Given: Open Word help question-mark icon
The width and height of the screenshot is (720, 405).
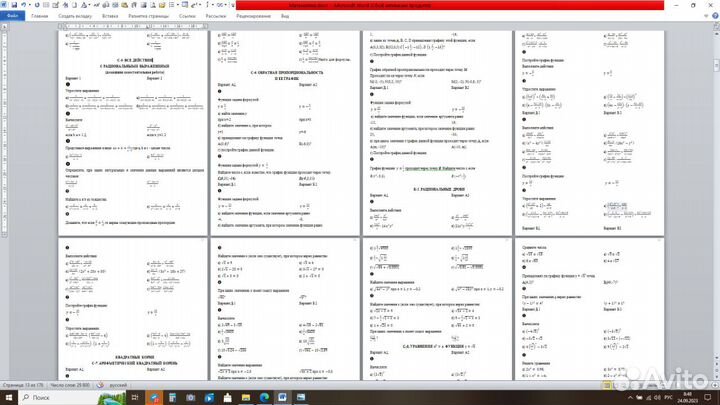Looking at the screenshot, I should pos(715,16).
